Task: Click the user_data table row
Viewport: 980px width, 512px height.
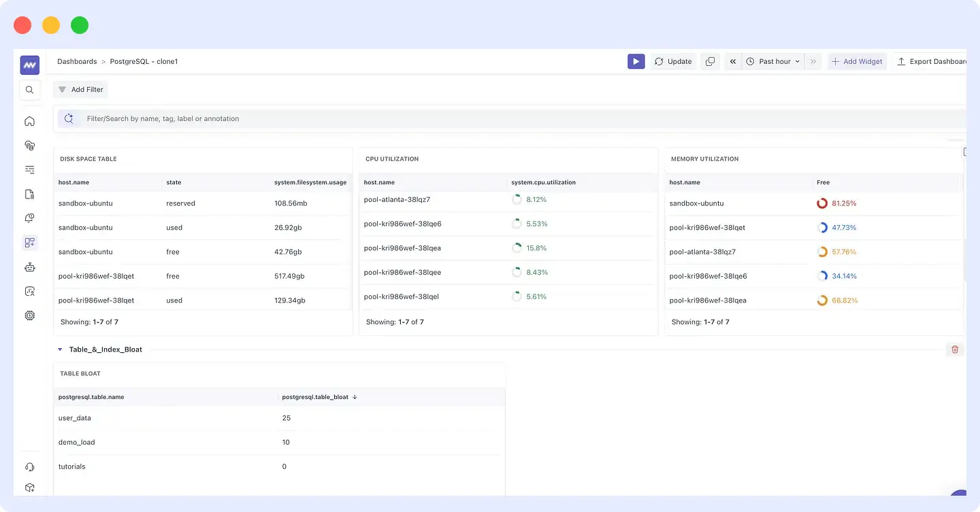Action: pos(279,418)
